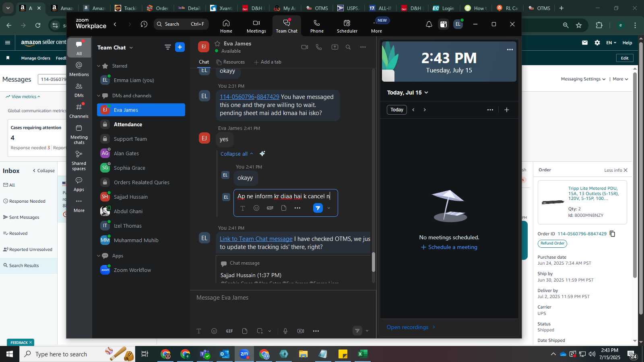Send the thread reply message
Image resolution: width=644 pixels, height=362 pixels.
click(318, 208)
